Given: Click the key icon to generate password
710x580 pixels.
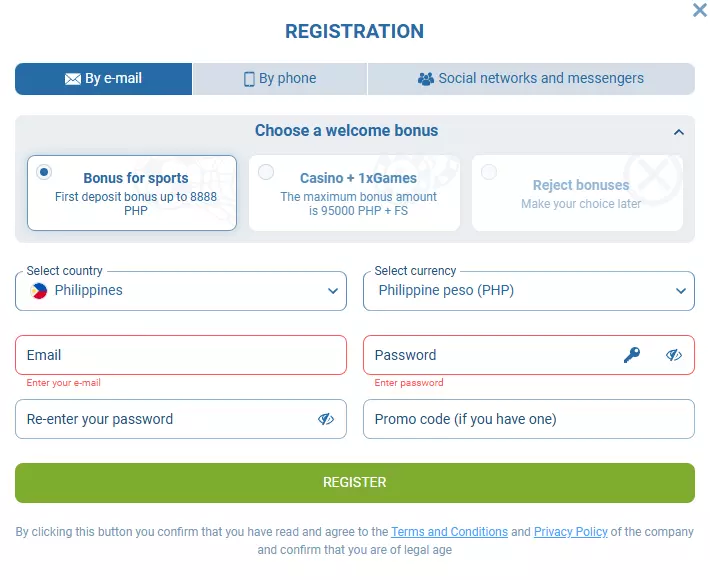Looking at the screenshot, I should click(632, 355).
